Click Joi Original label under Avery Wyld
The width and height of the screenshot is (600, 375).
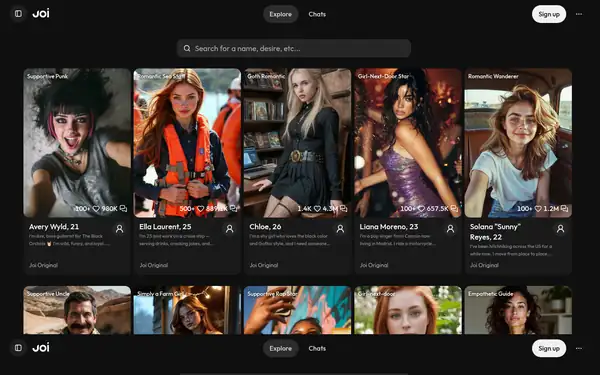44,265
